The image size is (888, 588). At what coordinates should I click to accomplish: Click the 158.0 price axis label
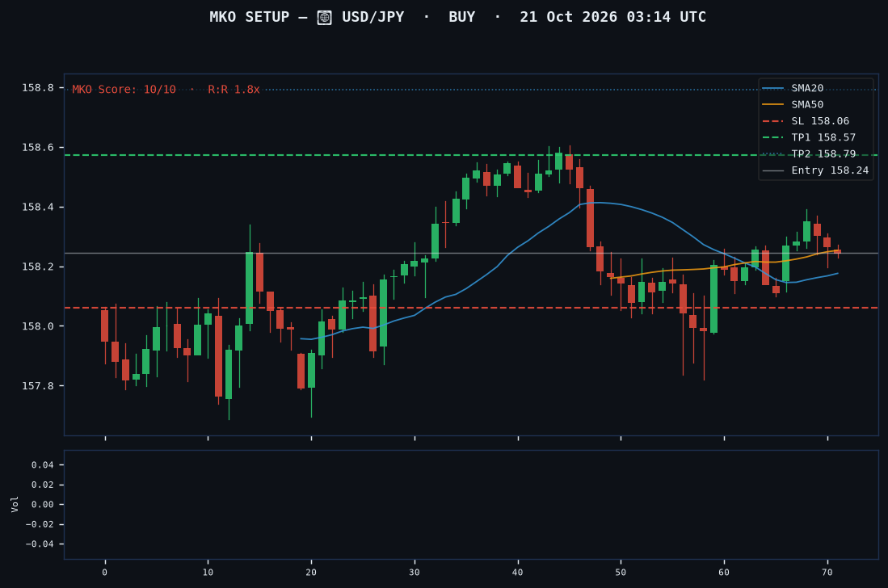37,326
